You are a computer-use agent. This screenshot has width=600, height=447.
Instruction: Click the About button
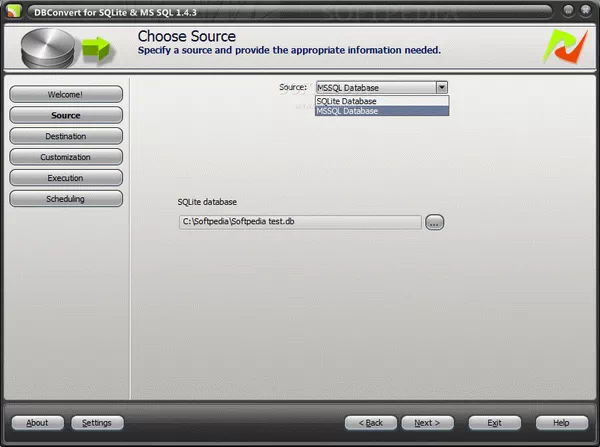click(38, 423)
